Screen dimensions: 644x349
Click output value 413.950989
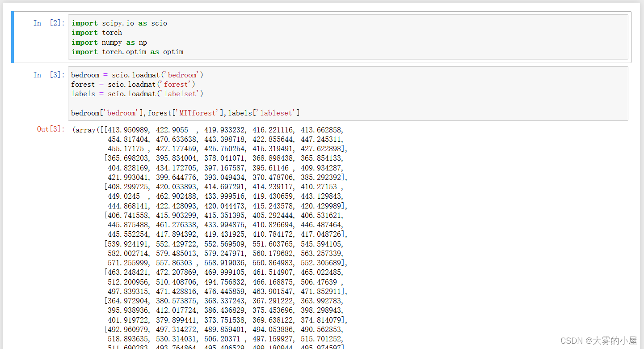point(127,130)
